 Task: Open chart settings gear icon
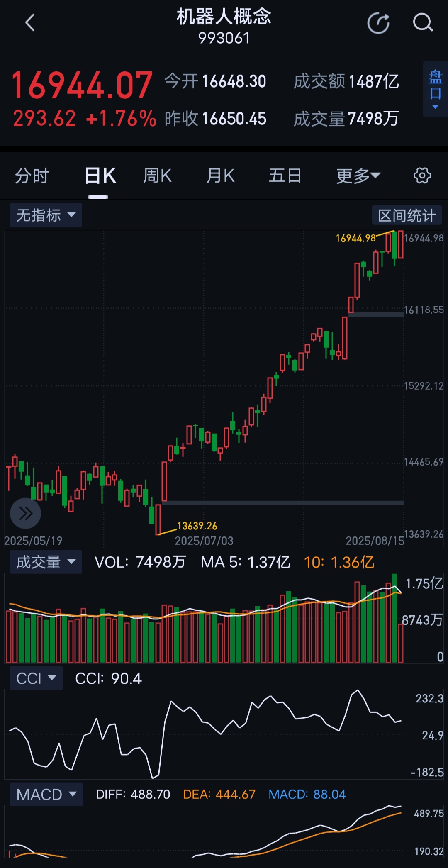[422, 176]
